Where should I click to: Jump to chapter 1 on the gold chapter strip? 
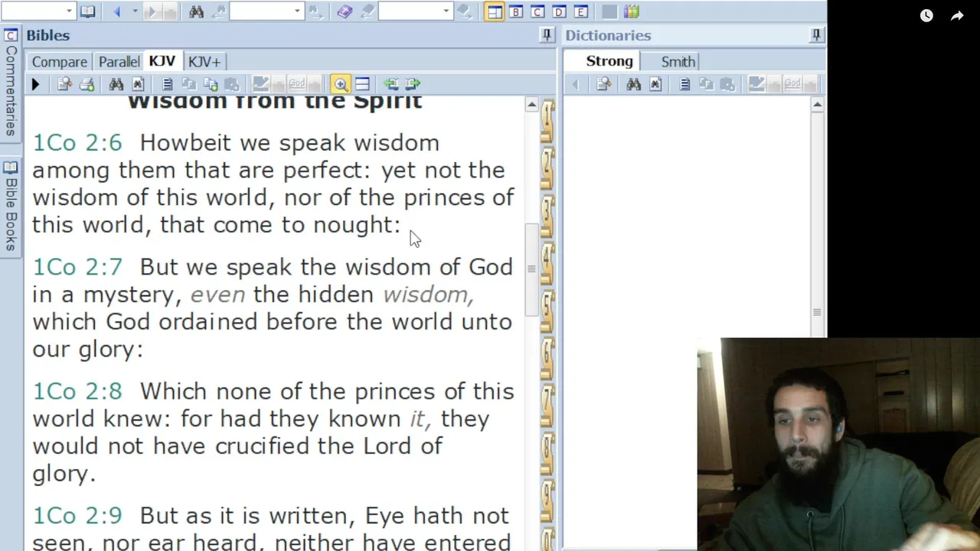click(x=547, y=122)
